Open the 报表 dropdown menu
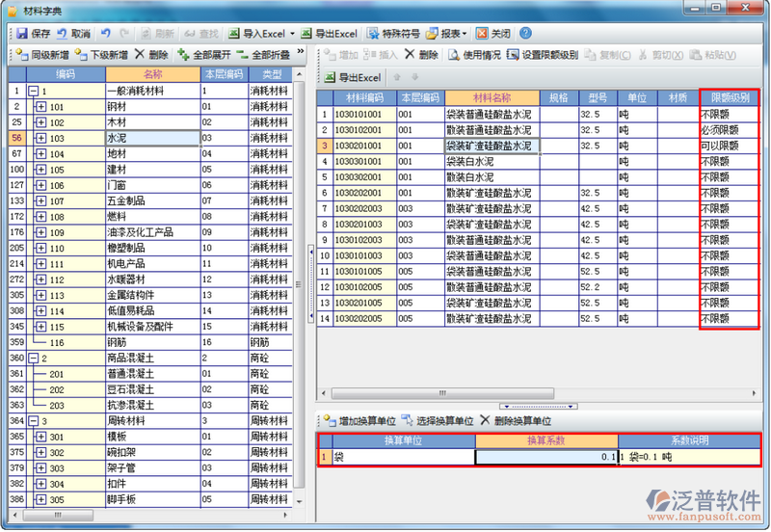This screenshot has height=532, width=771. click(465, 34)
